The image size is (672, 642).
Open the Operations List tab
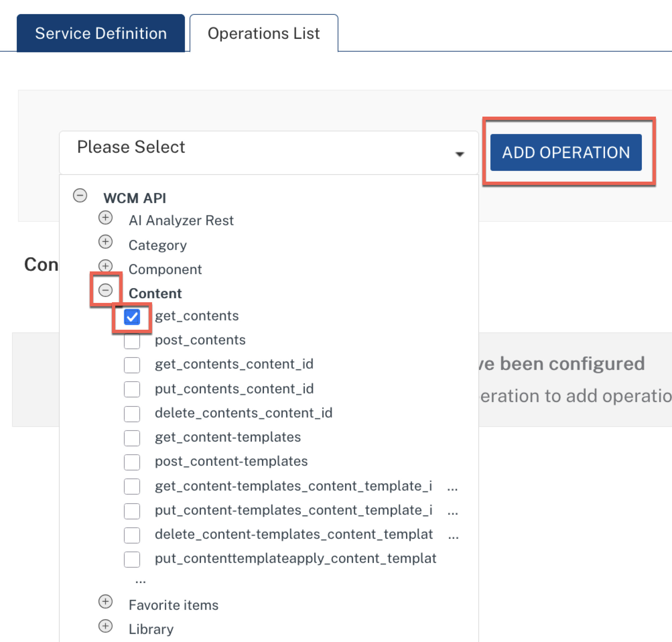[x=263, y=34]
